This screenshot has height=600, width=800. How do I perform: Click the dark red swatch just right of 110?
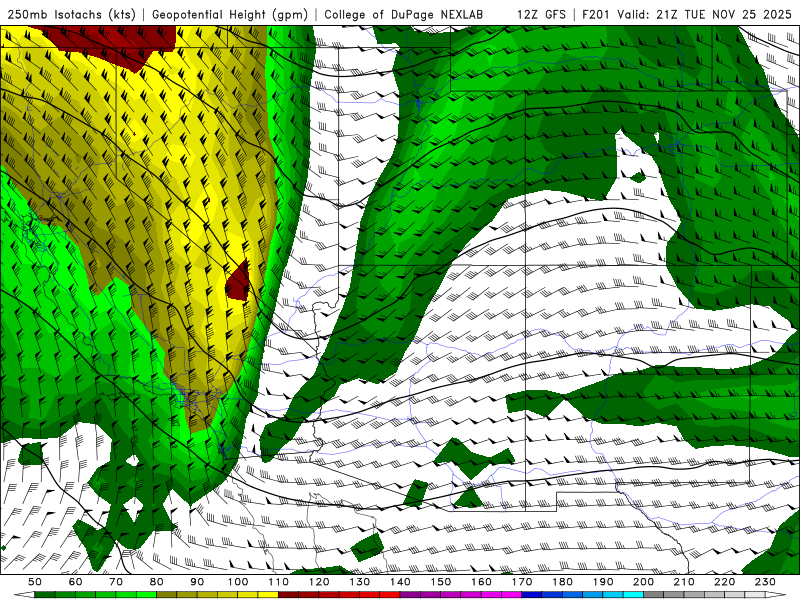tap(288, 595)
